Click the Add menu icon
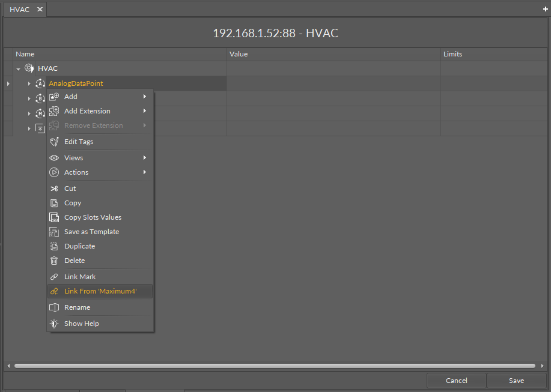The image size is (551, 392). click(54, 97)
